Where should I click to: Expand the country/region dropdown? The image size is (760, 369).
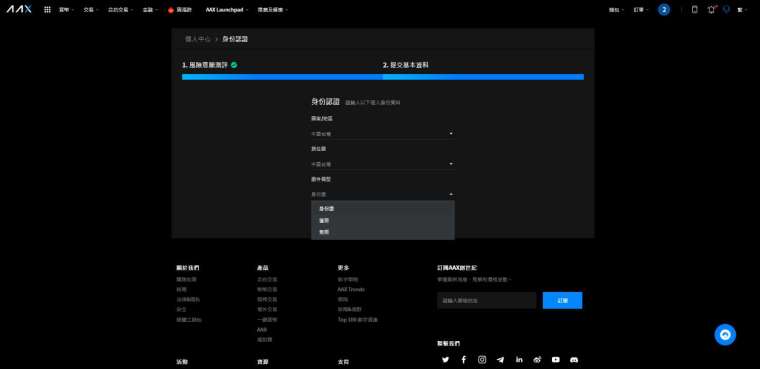click(x=382, y=133)
